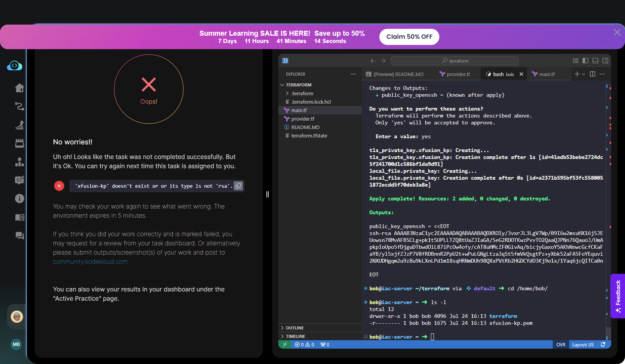Open the notifications bell in status bar
This screenshot has height=364, width=625.
pos(603,345)
